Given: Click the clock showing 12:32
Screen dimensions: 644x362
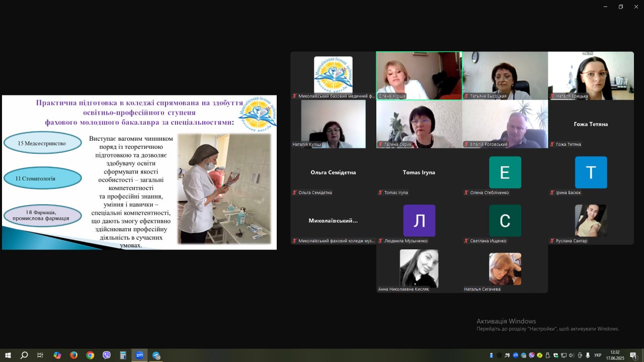Looking at the screenshot, I should 616,355.
